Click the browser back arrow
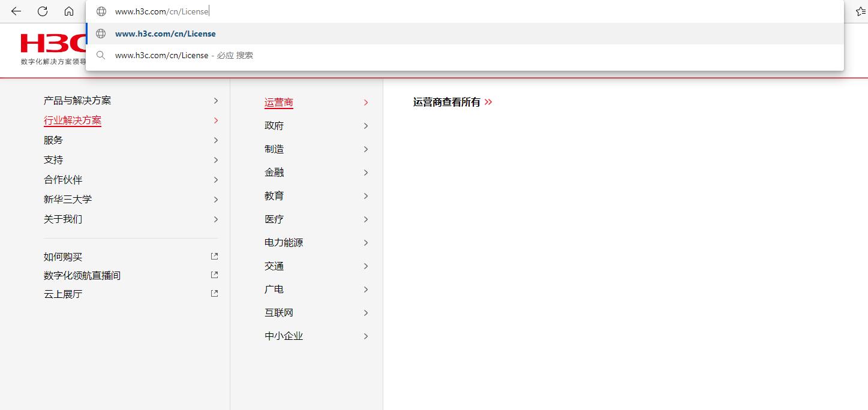868x410 pixels. 15,11
